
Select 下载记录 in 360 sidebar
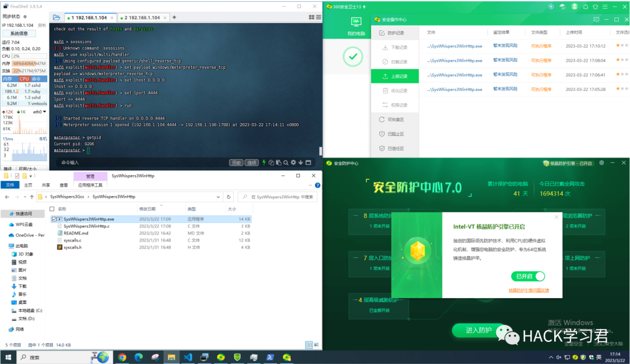click(x=394, y=47)
